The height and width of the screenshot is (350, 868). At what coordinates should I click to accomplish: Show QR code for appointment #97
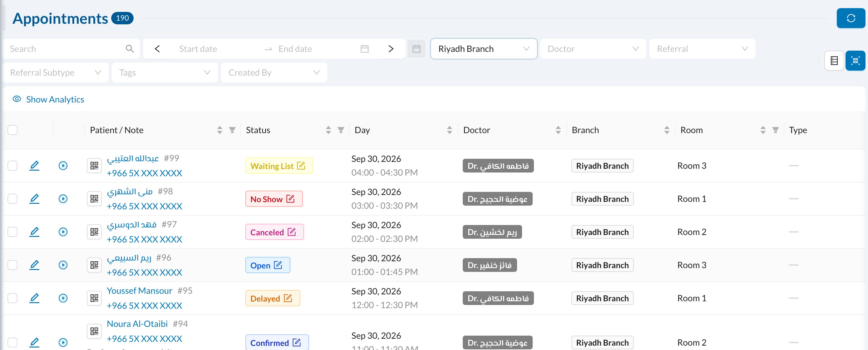coord(94,232)
